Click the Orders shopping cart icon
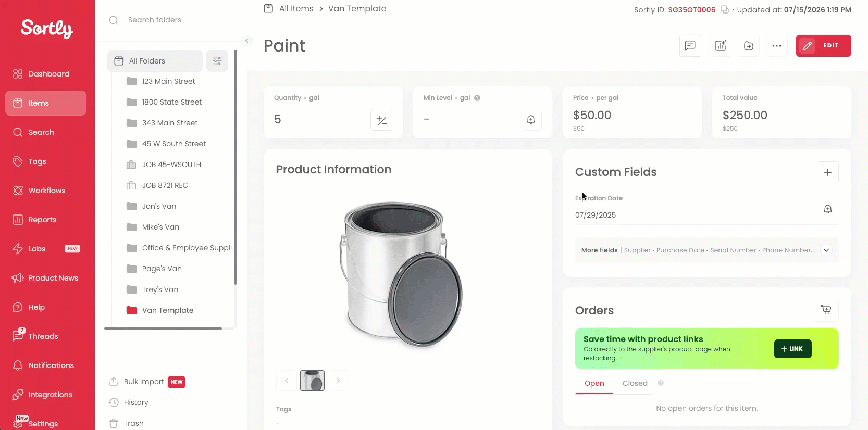 (826, 310)
